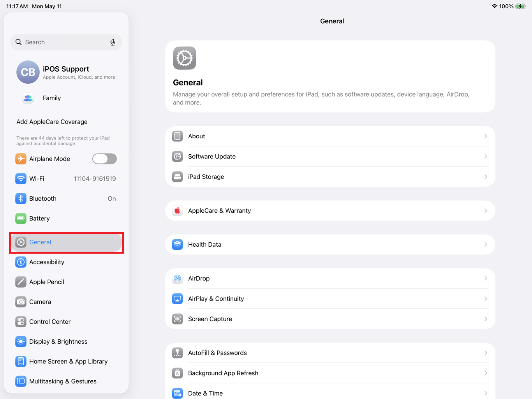Tap the microphone dictation icon in Search

pyautogui.click(x=113, y=42)
